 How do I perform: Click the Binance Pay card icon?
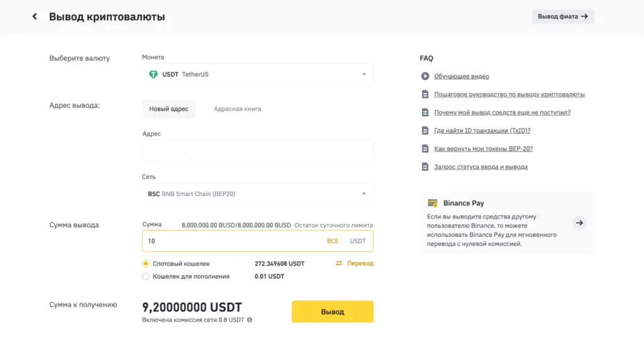tap(432, 203)
